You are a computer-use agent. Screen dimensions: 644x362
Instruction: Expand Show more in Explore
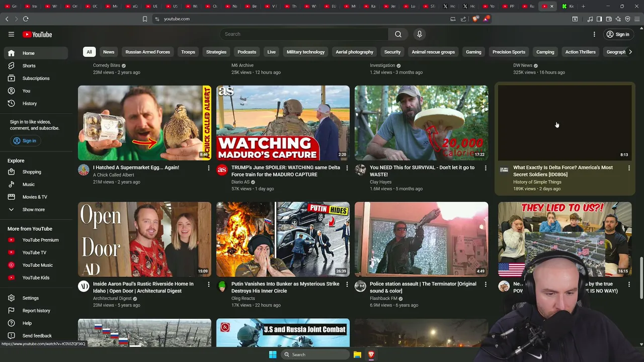point(36,210)
